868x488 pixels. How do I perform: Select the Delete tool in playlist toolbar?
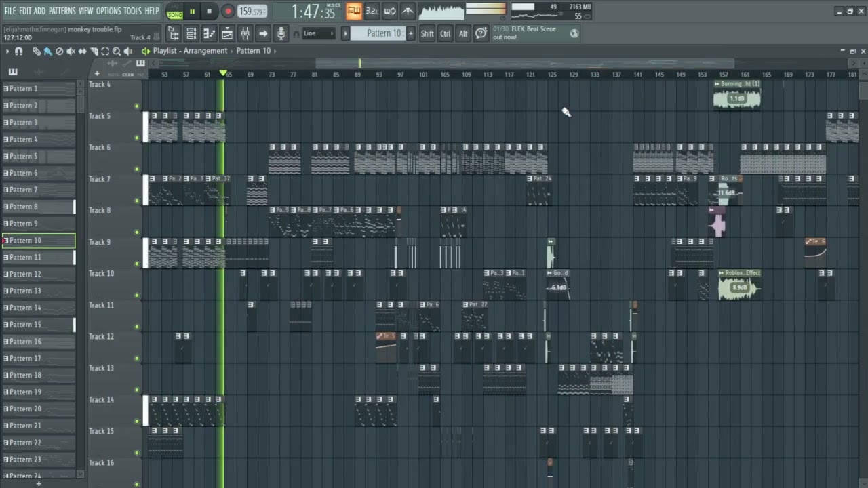click(x=60, y=52)
